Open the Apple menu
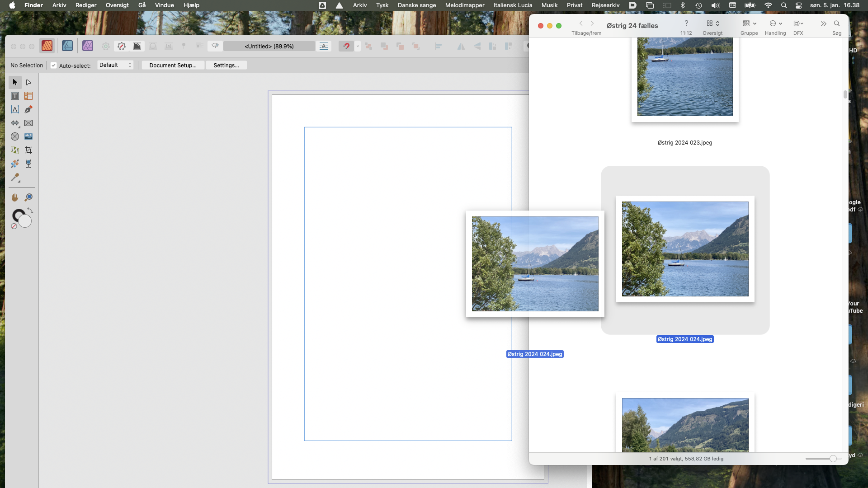The height and width of the screenshot is (488, 868). 12,5
